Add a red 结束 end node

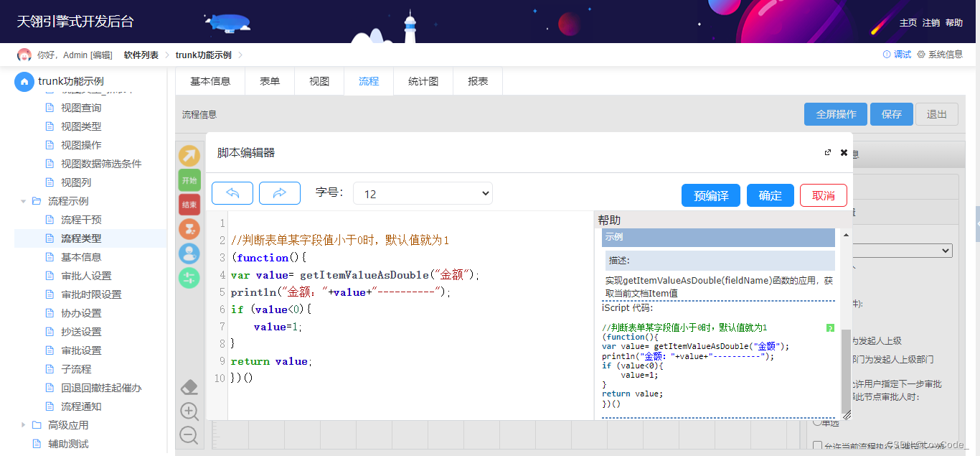[189, 205]
